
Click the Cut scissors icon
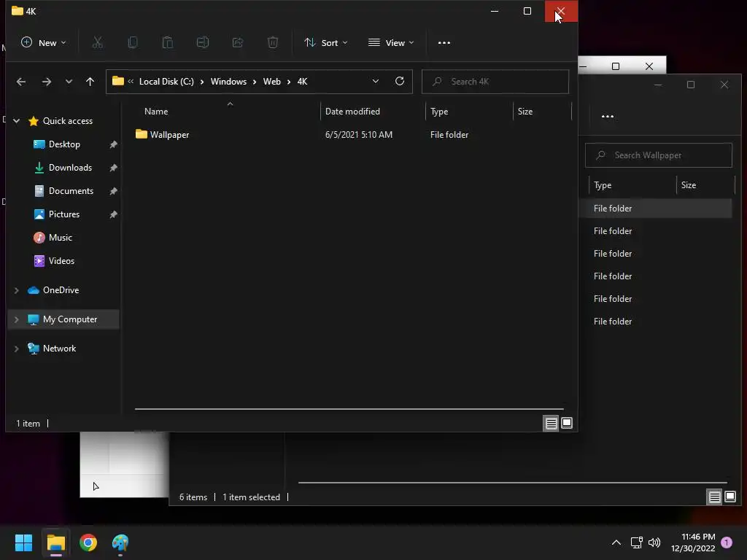[98, 43]
